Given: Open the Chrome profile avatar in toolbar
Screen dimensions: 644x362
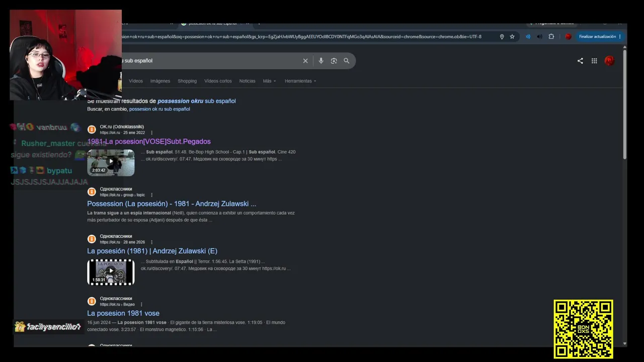Looking at the screenshot, I should click(568, 37).
